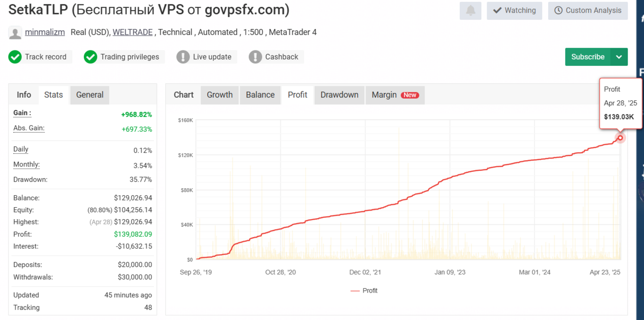Click the highlighted chart point on Apr 28
Screen dimensions: 644x320
click(x=621, y=138)
